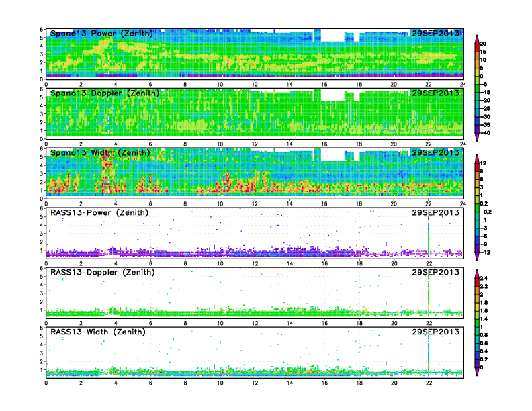Select the 29SEP2013 date in Spano13 Width panel
The height and width of the screenshot is (411, 532).
[435, 152]
